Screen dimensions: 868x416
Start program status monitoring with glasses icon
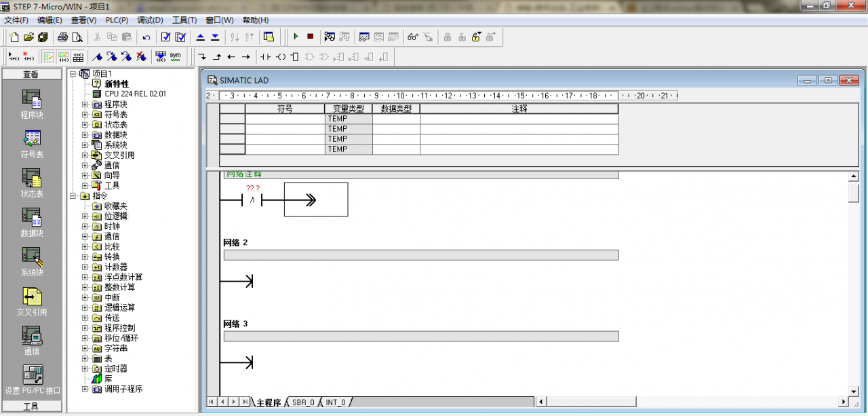point(412,37)
